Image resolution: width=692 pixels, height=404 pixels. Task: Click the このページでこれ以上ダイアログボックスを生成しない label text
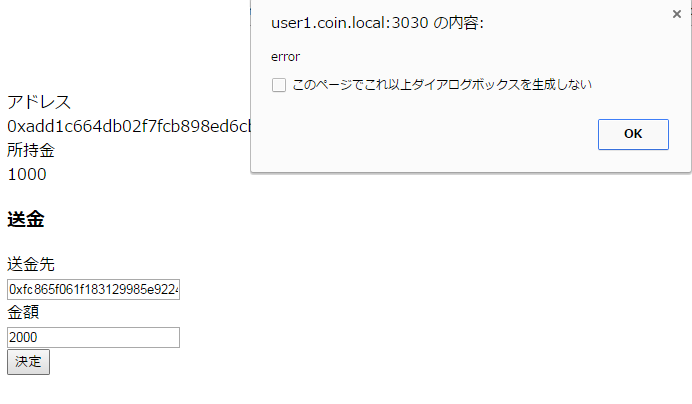pos(442,84)
